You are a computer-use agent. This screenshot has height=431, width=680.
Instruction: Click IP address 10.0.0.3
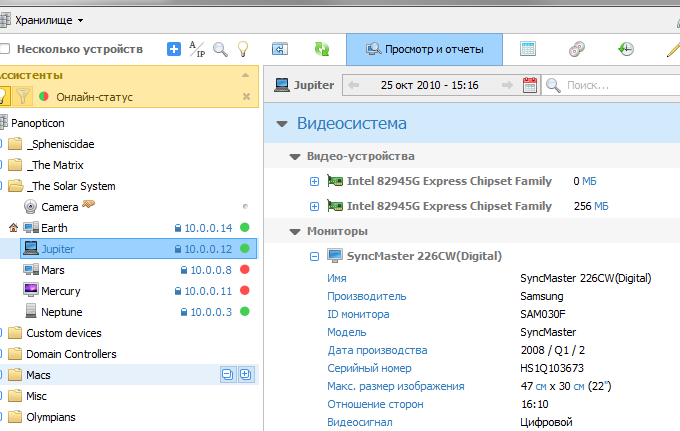tap(211, 312)
